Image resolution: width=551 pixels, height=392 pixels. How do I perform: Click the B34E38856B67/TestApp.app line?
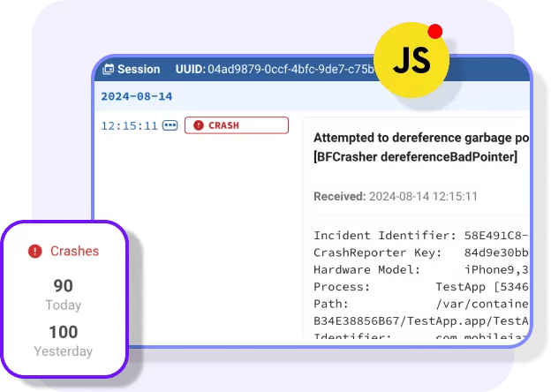tap(421, 321)
